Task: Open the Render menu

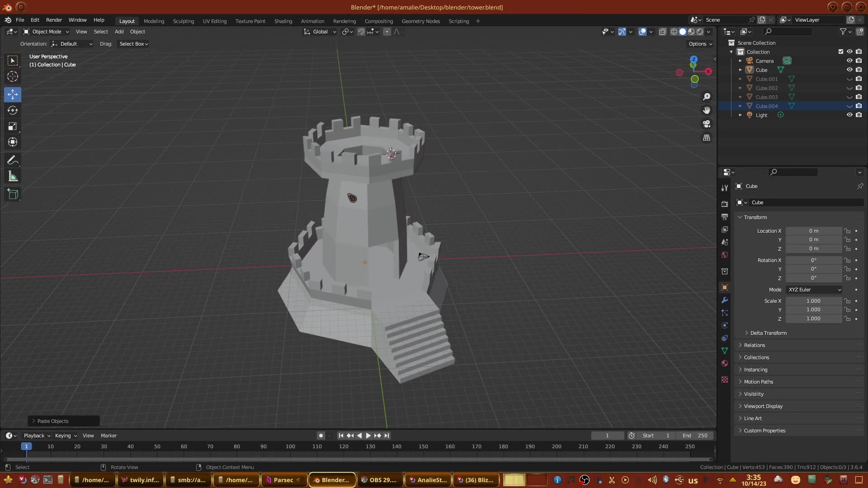Action: [54, 20]
